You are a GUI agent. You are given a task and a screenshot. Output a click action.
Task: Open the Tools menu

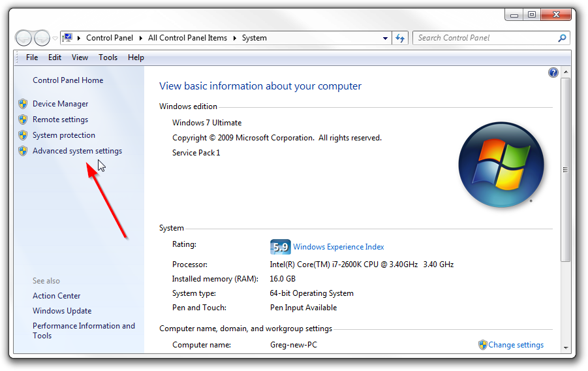(x=108, y=57)
